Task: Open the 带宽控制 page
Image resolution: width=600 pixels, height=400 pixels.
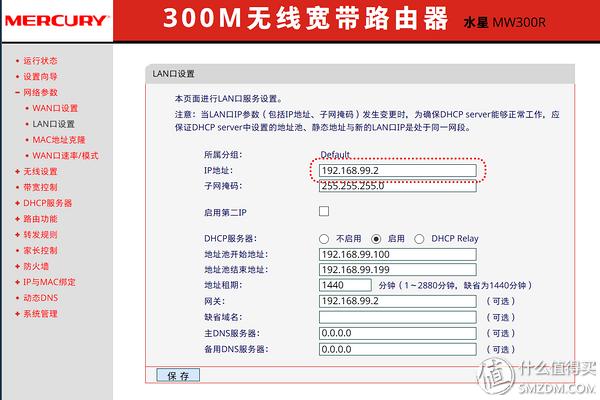Action: click(x=40, y=187)
